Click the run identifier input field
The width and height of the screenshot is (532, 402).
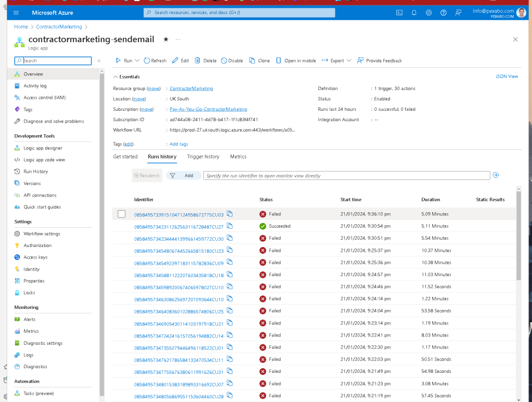click(x=346, y=175)
